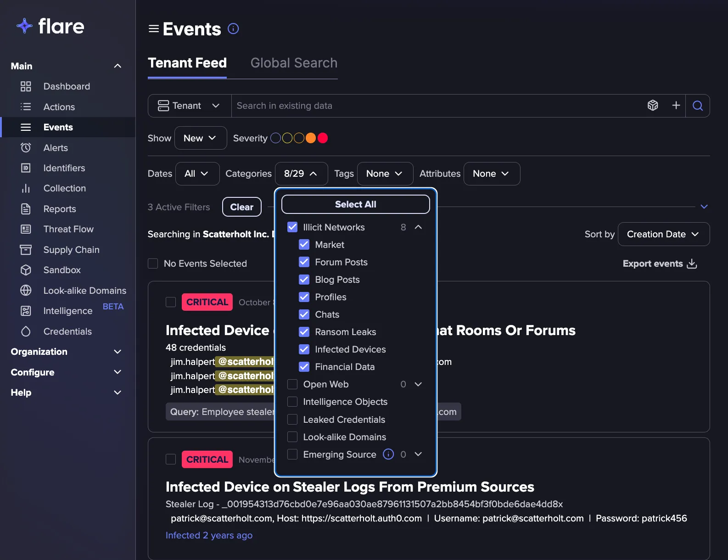
Task: Click the search magnifier icon
Action: [698, 106]
